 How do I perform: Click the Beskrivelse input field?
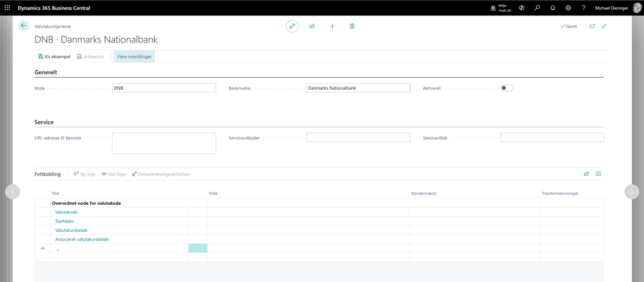coord(358,88)
